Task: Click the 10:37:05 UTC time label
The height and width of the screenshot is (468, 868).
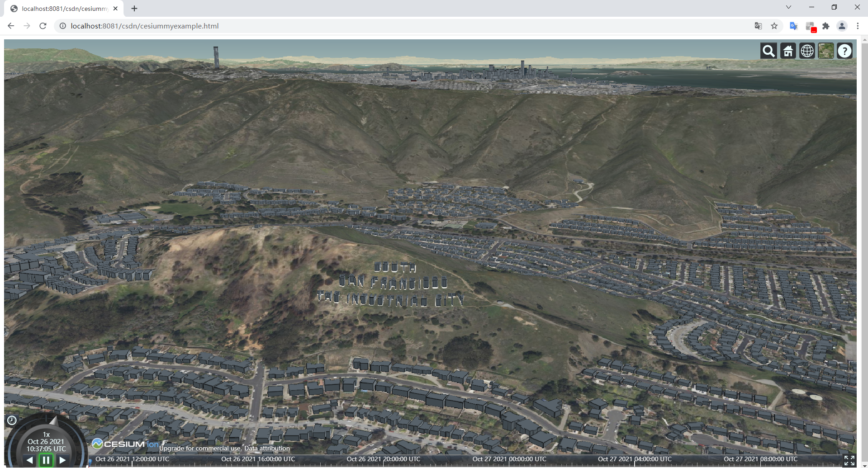Action: [46, 449]
